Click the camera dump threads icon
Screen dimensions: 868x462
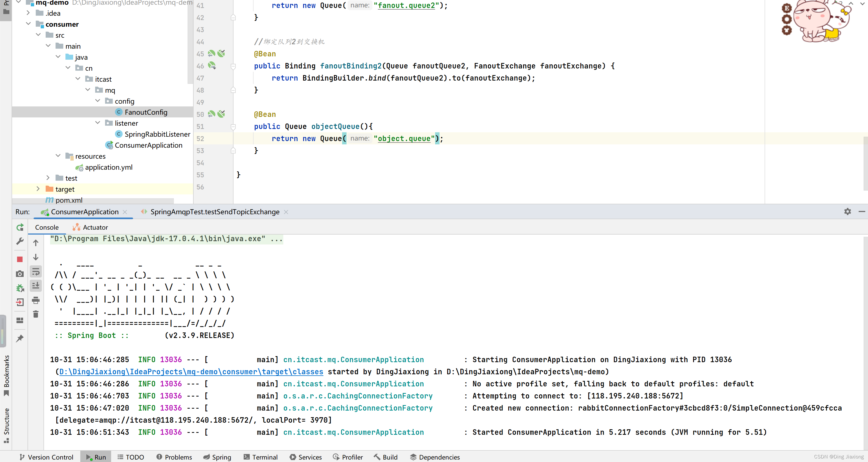(x=20, y=274)
